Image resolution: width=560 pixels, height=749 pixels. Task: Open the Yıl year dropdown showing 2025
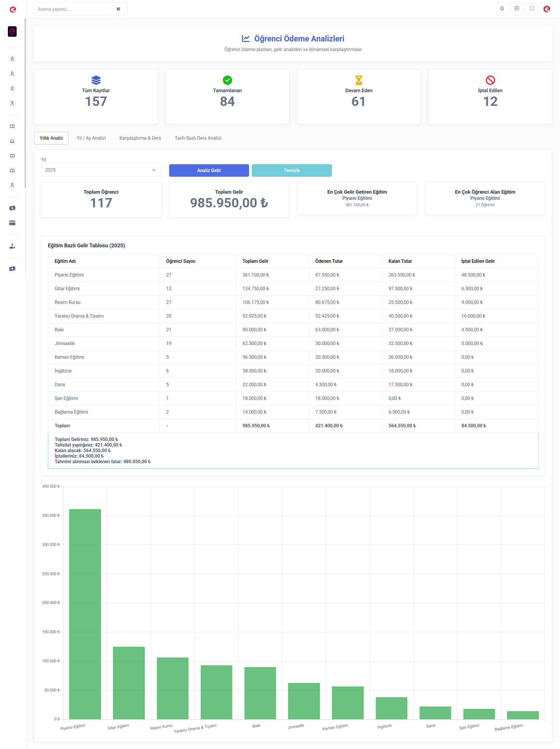(101, 170)
